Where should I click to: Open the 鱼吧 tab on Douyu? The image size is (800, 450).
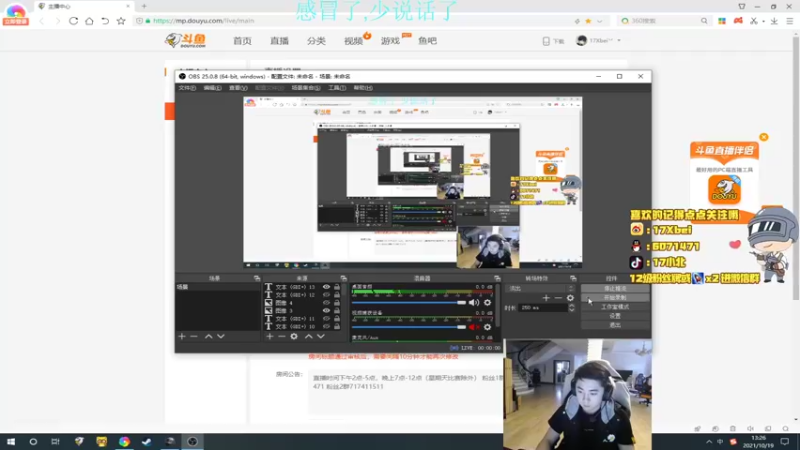tap(428, 41)
